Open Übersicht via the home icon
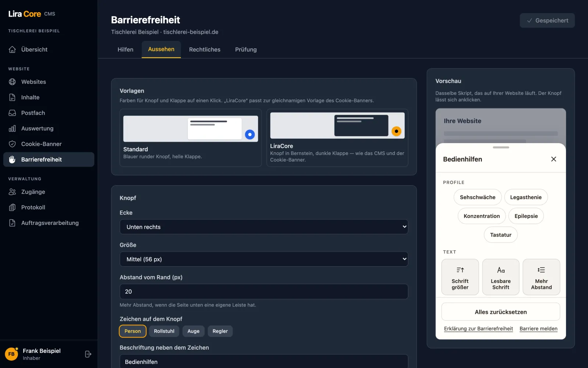The width and height of the screenshot is (588, 368). [x=12, y=49]
